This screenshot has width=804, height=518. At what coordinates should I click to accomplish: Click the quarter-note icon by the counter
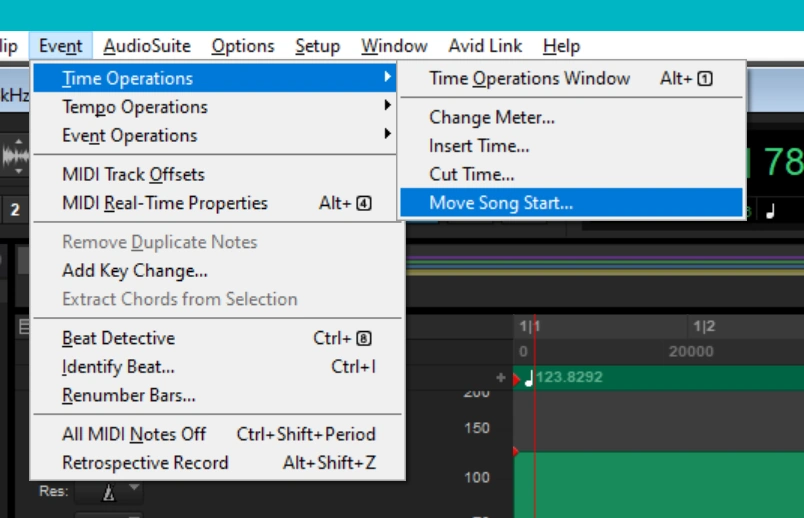[770, 210]
